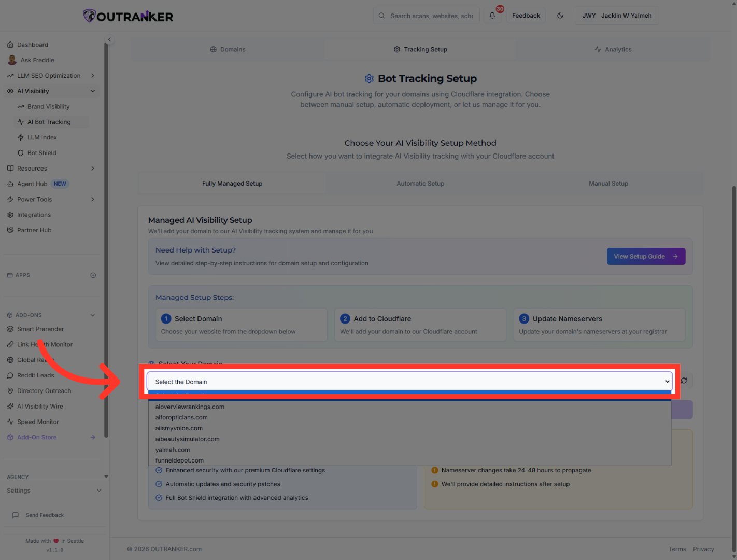The image size is (737, 560).
Task: Collapse the sidebar with the chevron
Action: (109, 39)
